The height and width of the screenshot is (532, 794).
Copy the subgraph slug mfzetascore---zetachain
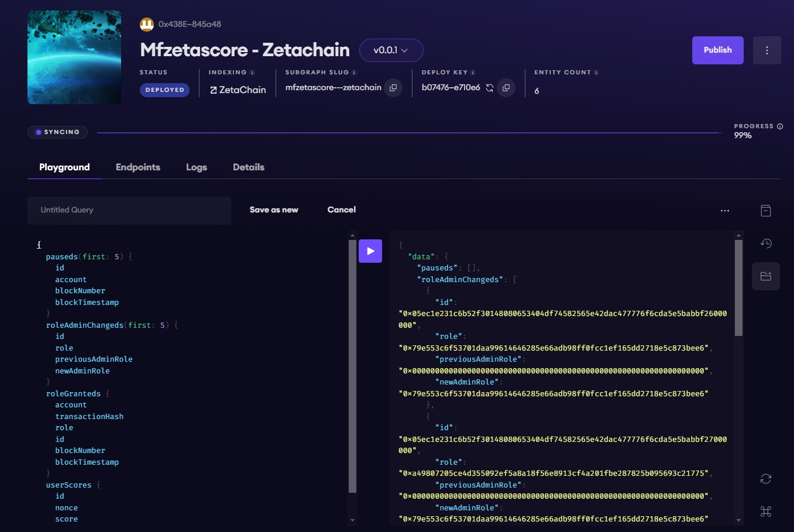pyautogui.click(x=393, y=88)
